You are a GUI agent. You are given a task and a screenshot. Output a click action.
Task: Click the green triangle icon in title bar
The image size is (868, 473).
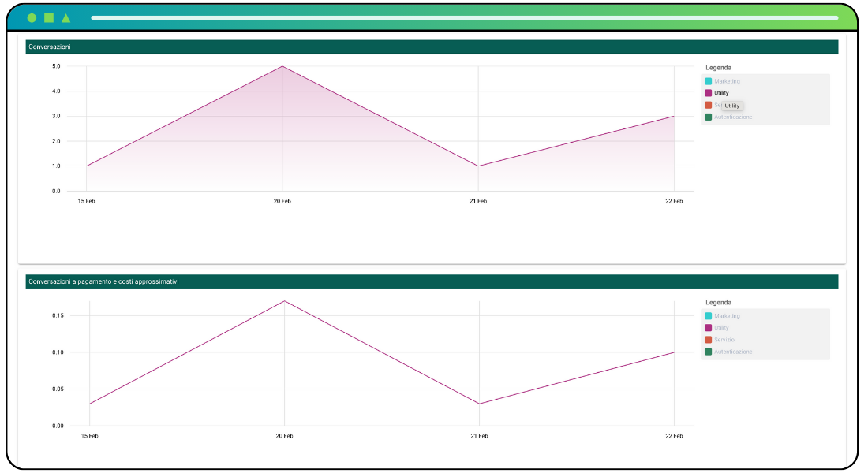(x=65, y=18)
